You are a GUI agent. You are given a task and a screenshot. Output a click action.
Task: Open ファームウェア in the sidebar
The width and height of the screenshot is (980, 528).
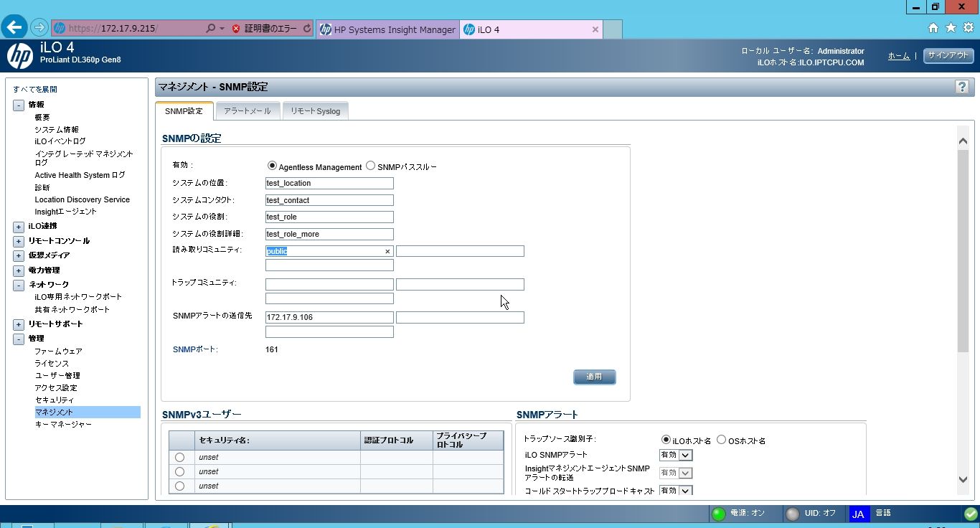[59, 352]
